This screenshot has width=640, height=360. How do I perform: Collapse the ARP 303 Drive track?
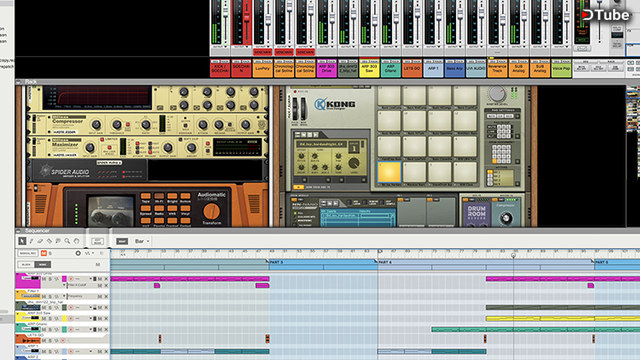pyautogui.click(x=17, y=275)
